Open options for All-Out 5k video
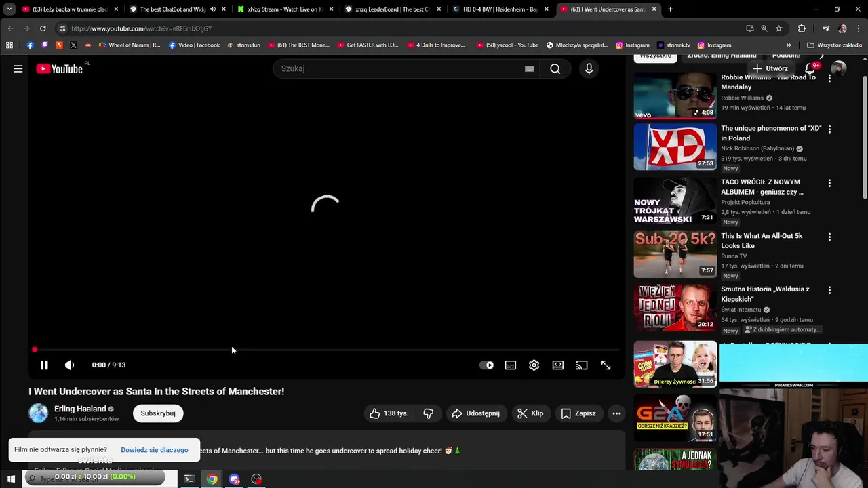Viewport: 868px width, 488px height. click(829, 237)
